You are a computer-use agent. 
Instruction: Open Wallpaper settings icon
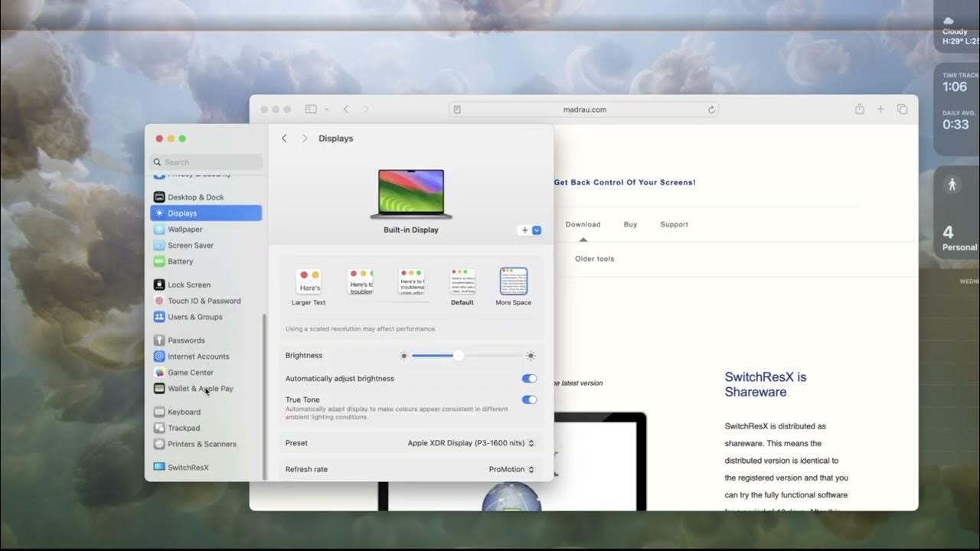click(159, 230)
